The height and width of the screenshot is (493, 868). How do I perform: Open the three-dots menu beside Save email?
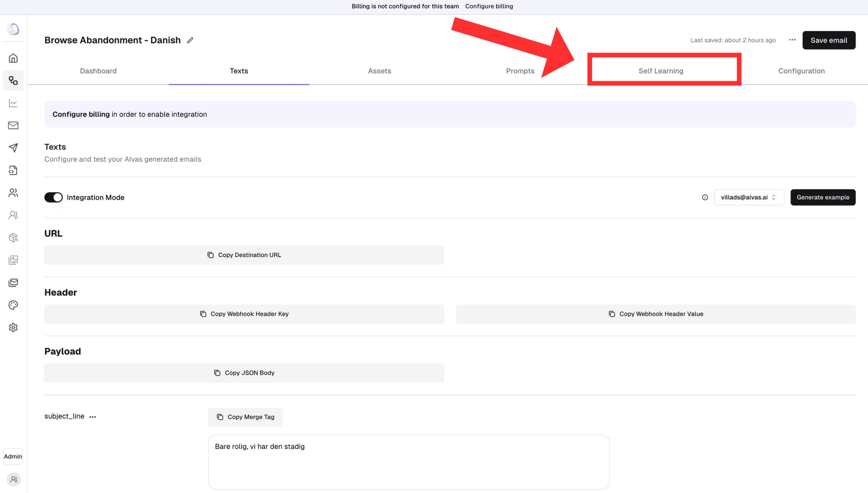click(x=792, y=40)
